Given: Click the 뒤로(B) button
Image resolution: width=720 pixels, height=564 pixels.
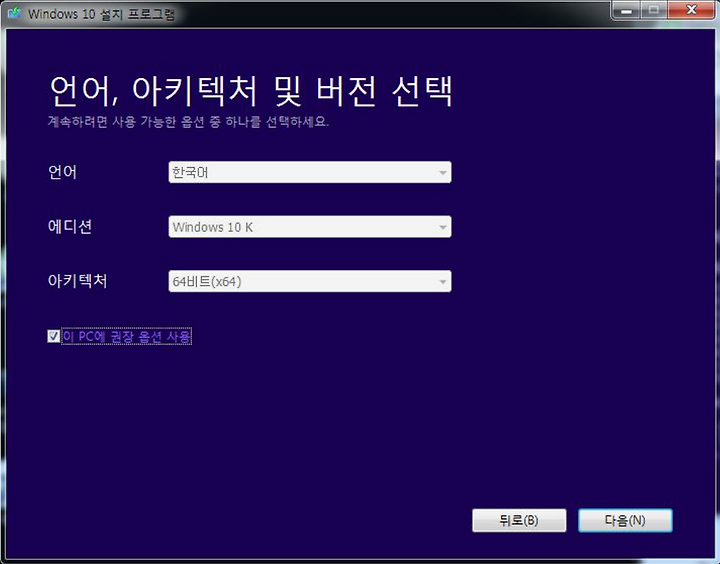Looking at the screenshot, I should [x=519, y=520].
